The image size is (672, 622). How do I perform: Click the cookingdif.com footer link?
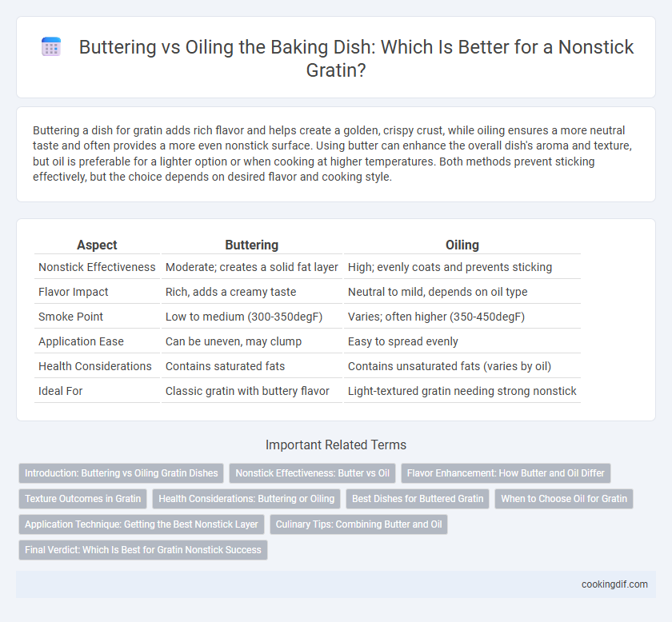[614, 584]
